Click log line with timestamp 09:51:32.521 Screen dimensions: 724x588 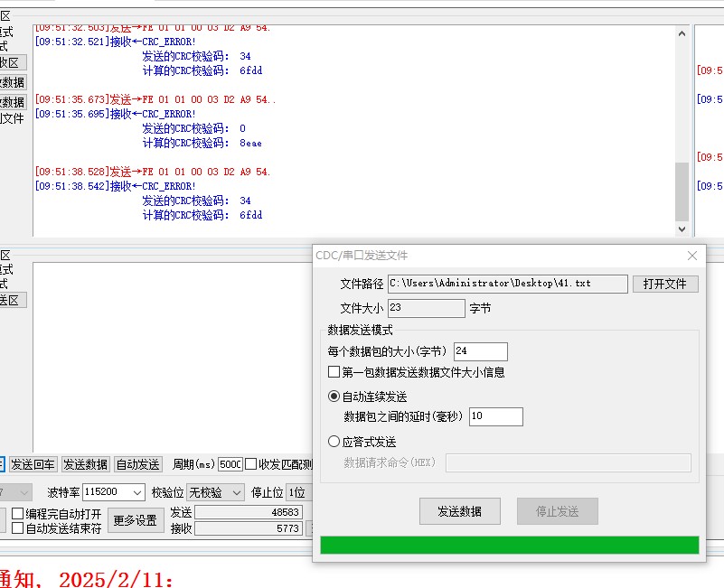(x=116, y=42)
